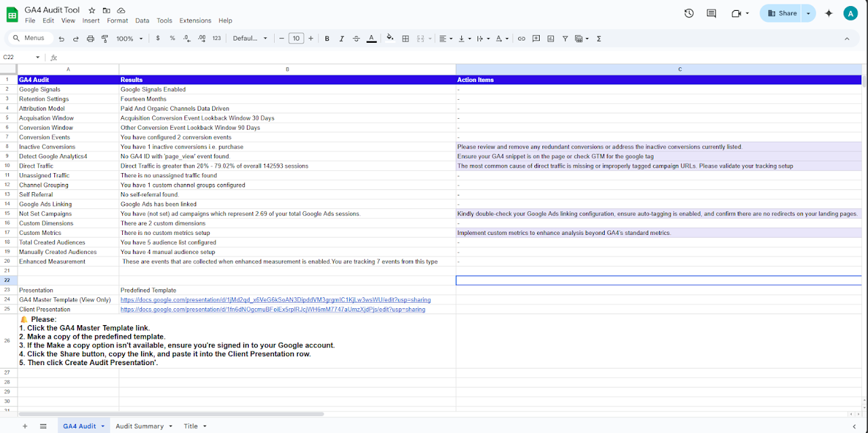Open Sheets home logo
Viewport: 868px width, 433px height.
pos(12,14)
